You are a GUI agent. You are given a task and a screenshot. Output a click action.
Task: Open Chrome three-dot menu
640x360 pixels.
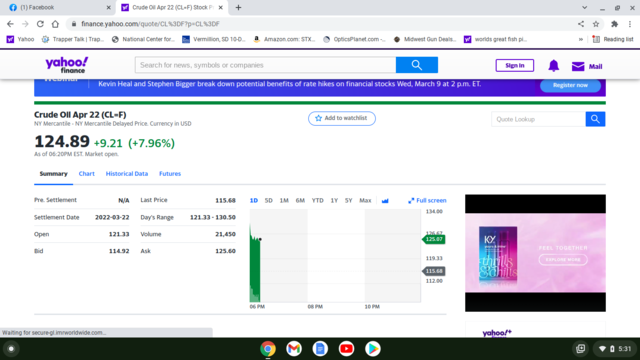point(630,24)
